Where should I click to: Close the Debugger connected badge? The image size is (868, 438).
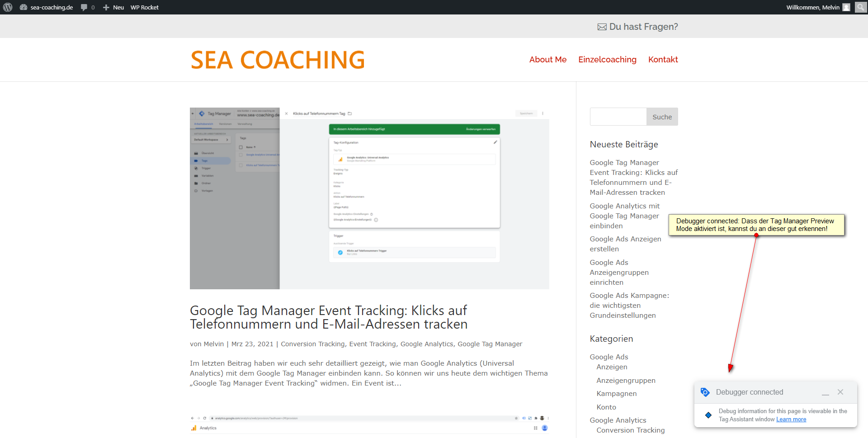[840, 392]
